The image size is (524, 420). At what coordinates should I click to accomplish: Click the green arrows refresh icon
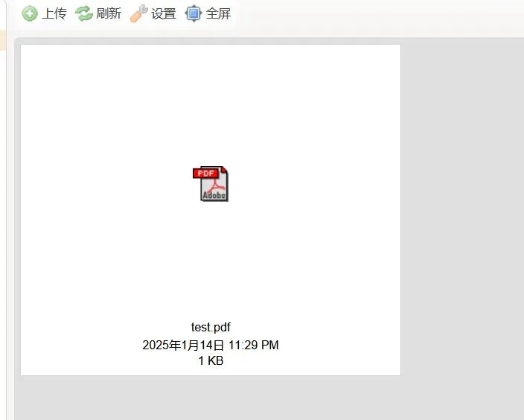pos(83,13)
